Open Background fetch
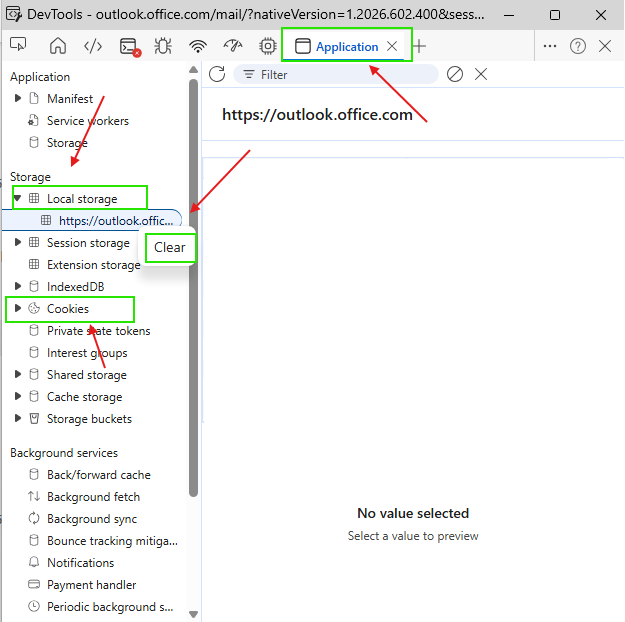This screenshot has width=625, height=622. point(93,497)
